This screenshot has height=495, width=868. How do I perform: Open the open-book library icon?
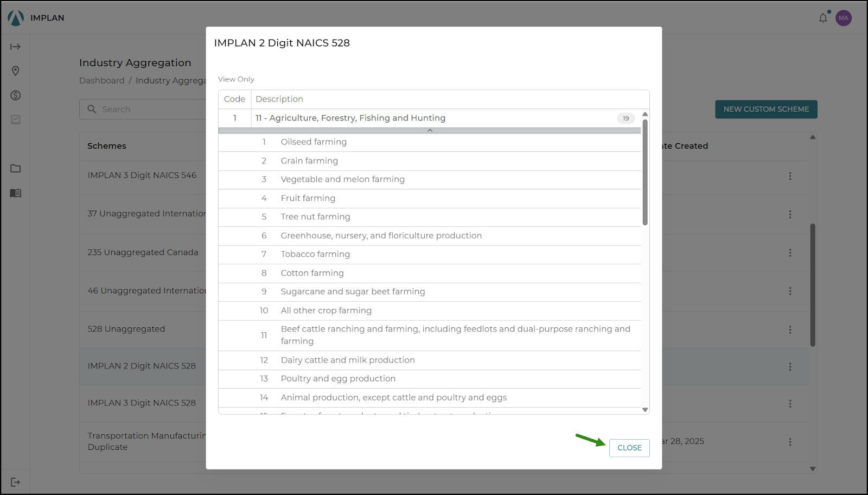tap(16, 193)
